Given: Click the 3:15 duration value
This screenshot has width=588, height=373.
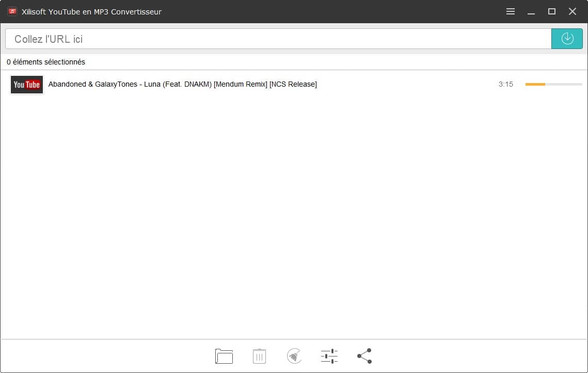Looking at the screenshot, I should (x=505, y=84).
